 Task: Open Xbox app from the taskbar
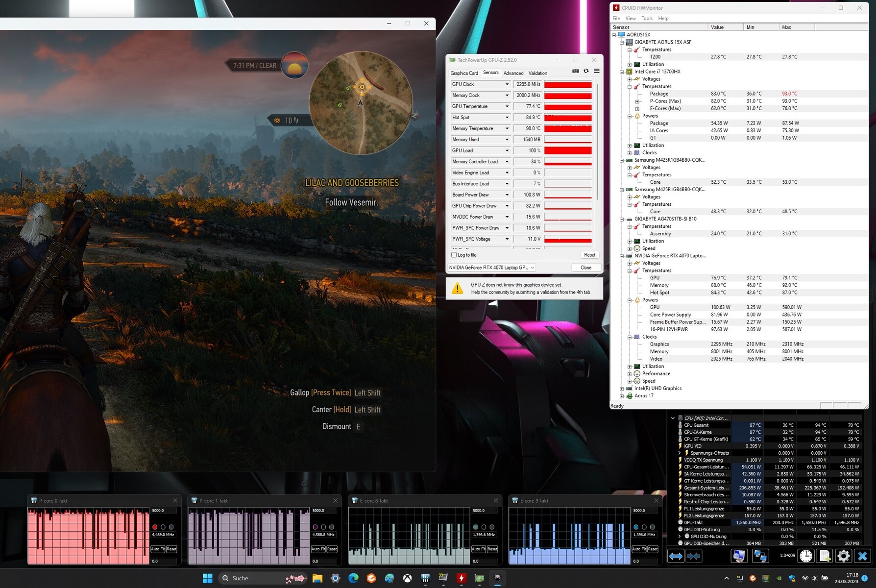point(407,578)
